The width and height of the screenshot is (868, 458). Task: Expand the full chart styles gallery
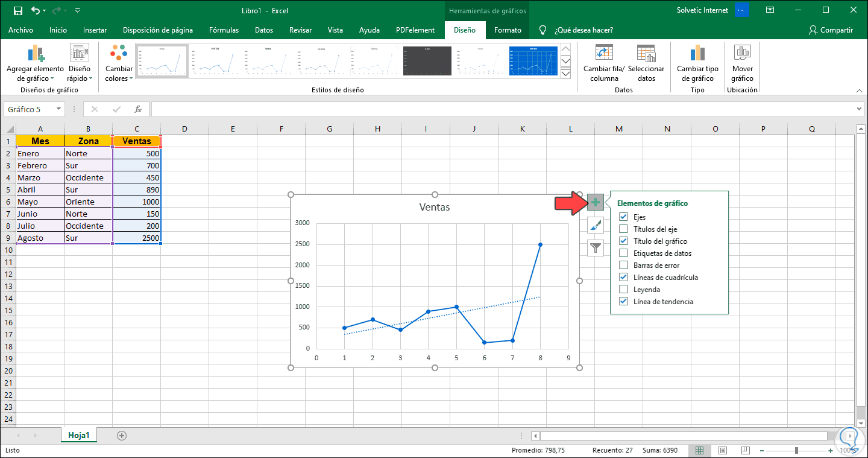[x=565, y=74]
